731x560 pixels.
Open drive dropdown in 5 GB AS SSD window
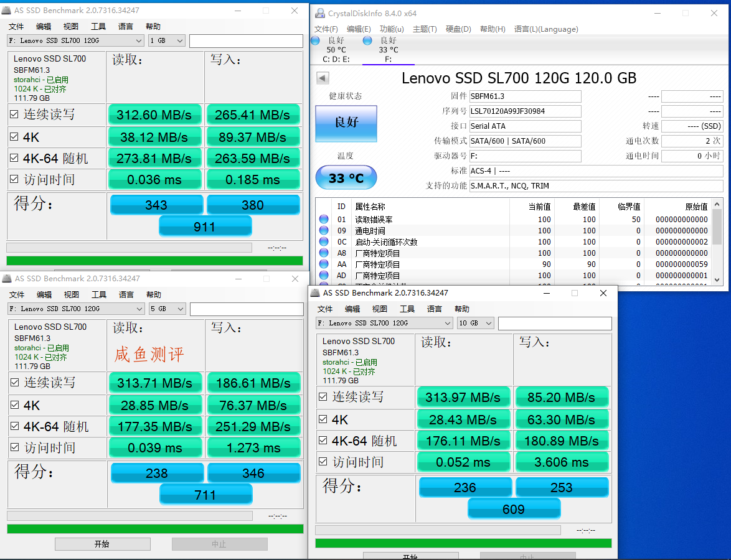coord(76,309)
